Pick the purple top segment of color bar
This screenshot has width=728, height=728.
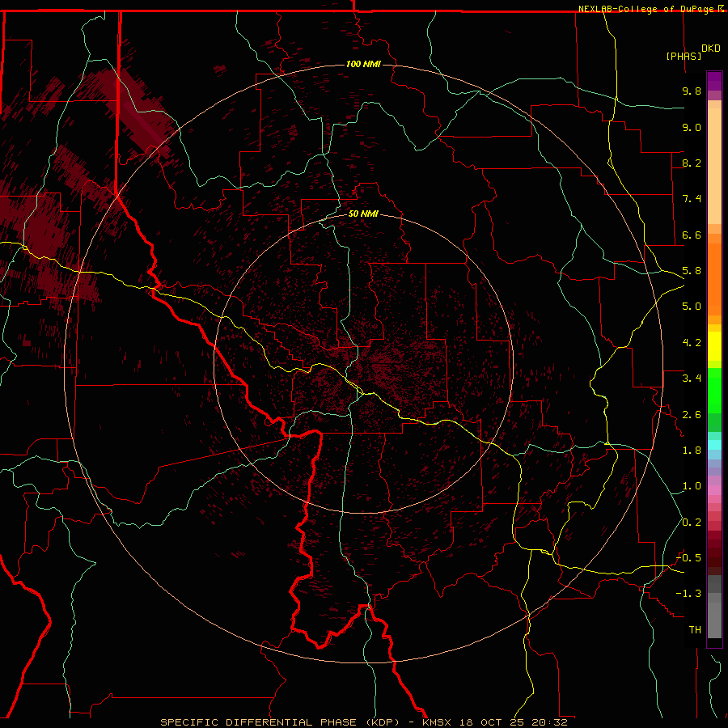click(x=714, y=81)
